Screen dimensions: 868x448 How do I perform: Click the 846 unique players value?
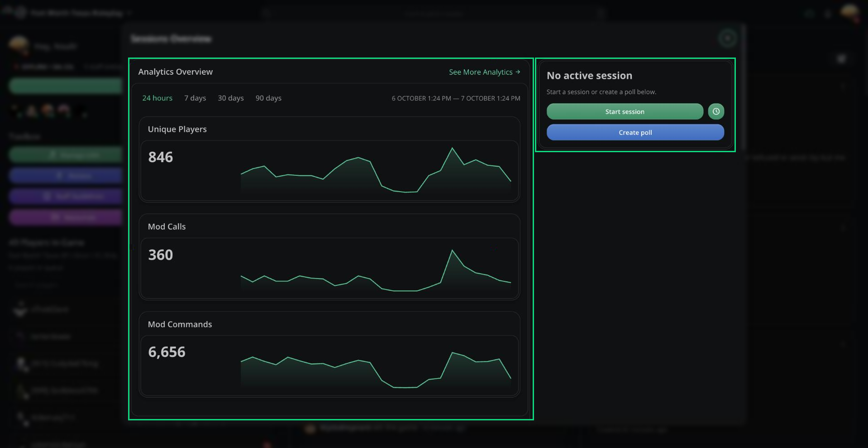161,157
